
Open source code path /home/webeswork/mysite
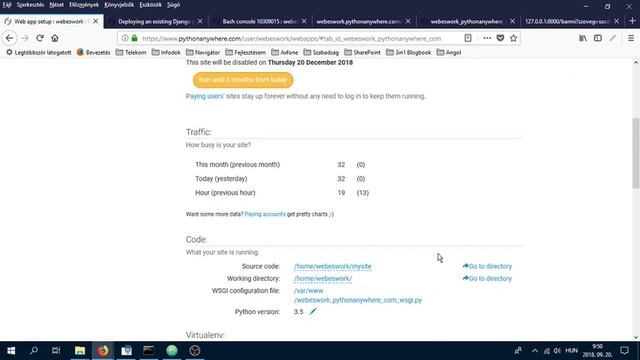333,266
